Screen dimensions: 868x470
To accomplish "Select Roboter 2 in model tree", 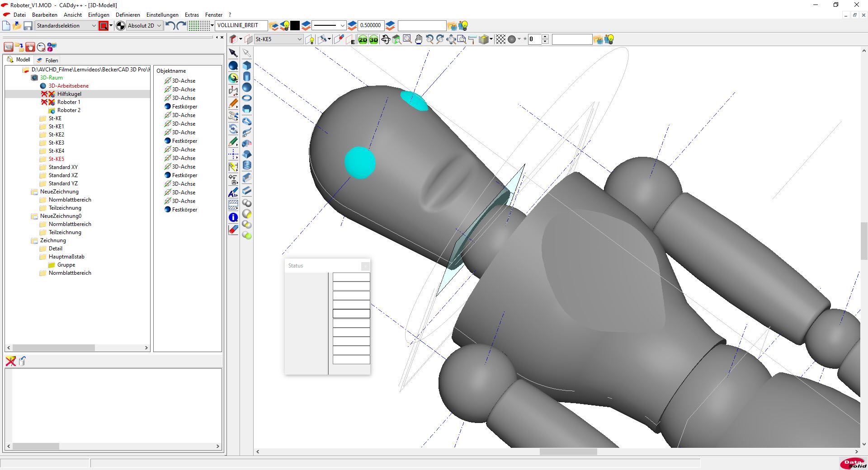I will 69,110.
